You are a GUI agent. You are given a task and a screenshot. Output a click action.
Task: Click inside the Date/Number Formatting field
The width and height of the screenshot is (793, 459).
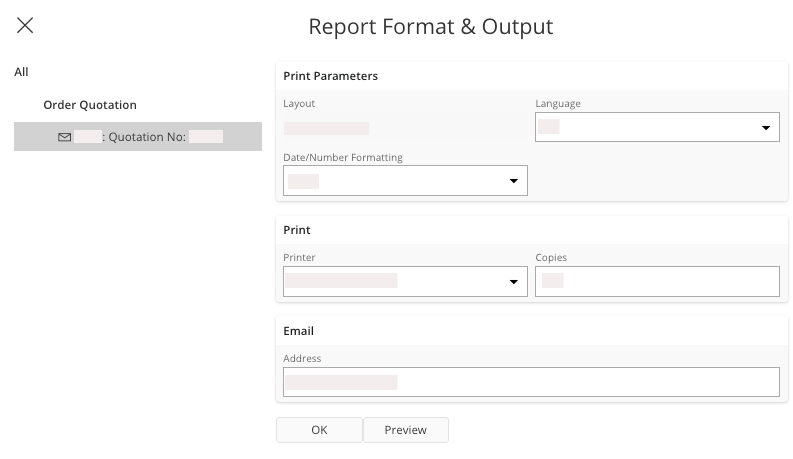point(395,181)
